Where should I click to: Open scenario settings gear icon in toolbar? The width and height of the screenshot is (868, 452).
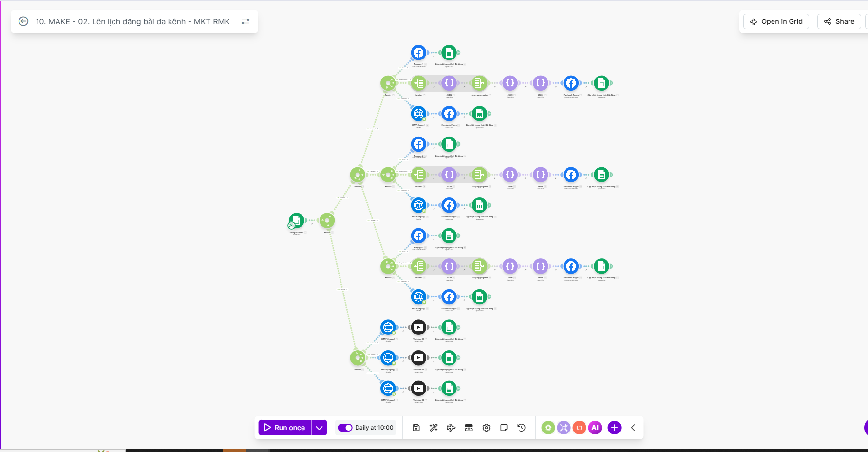[x=486, y=428]
